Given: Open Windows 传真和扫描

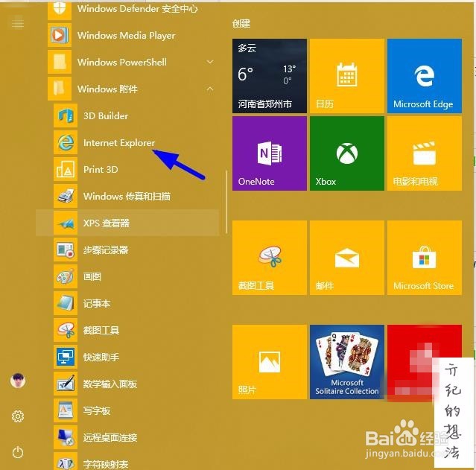Looking at the screenshot, I should point(127,196).
